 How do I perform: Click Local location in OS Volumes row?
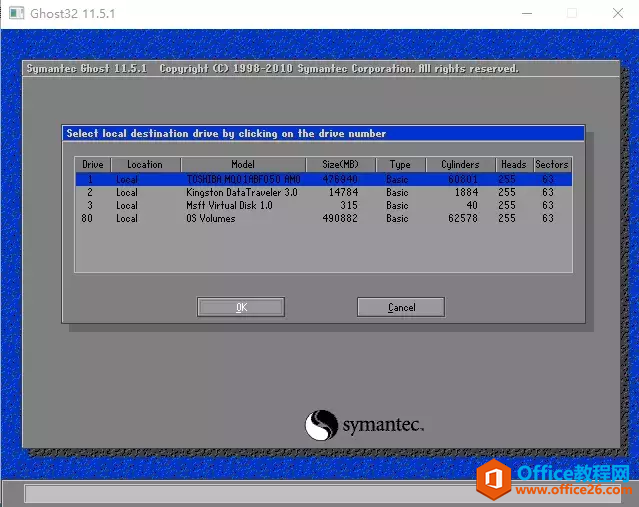pyautogui.click(x=127, y=218)
